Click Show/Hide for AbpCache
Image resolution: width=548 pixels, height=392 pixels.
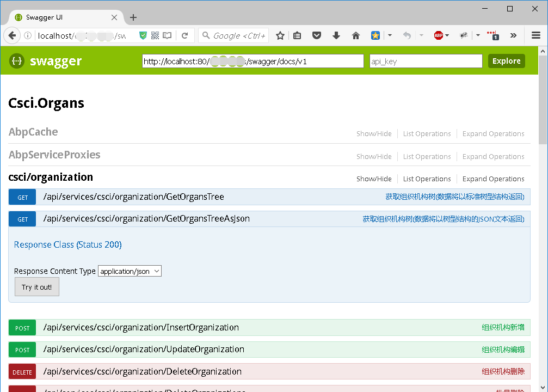374,133
